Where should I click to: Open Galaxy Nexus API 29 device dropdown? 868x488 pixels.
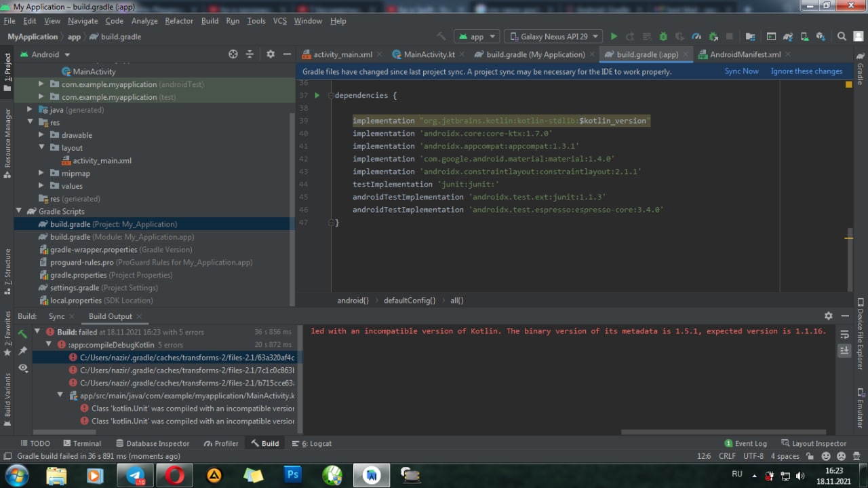coord(553,37)
